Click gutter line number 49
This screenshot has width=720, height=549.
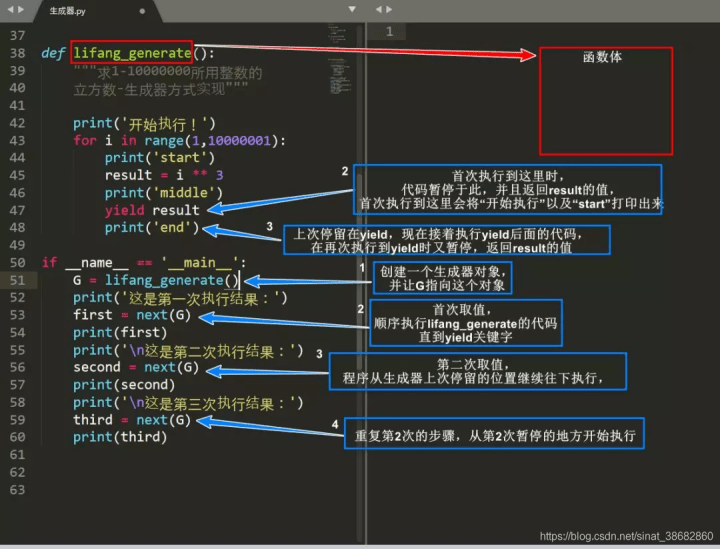[17, 245]
